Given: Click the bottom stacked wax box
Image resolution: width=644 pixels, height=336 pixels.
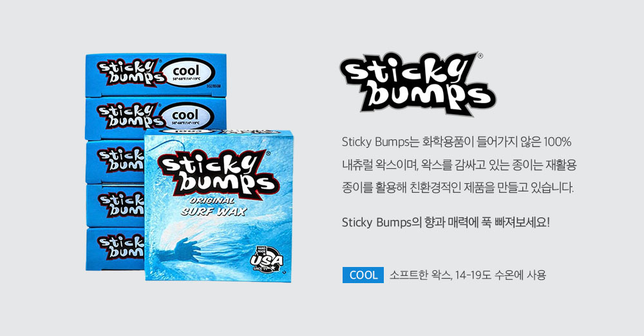Looking at the screenshot, I should point(115,248).
